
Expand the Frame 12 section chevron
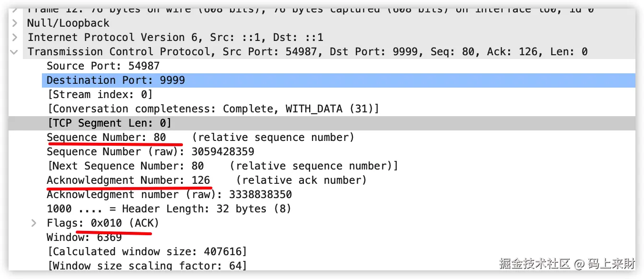[x=15, y=9]
